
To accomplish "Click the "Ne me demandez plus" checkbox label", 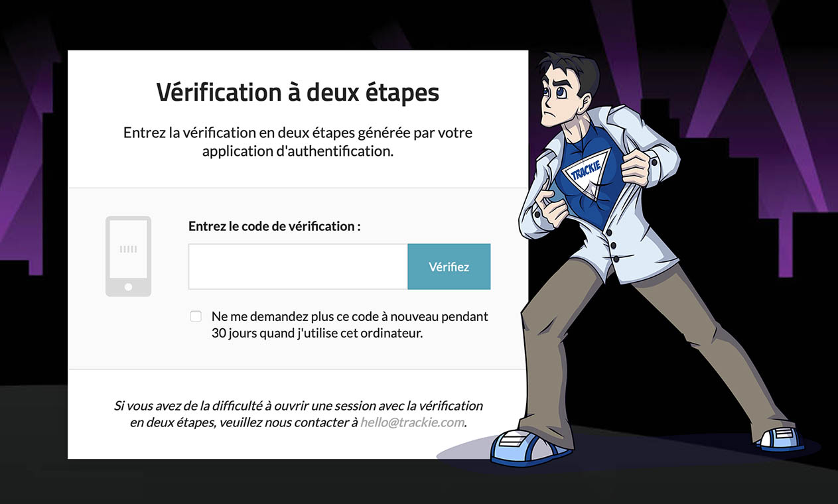I will [x=350, y=325].
